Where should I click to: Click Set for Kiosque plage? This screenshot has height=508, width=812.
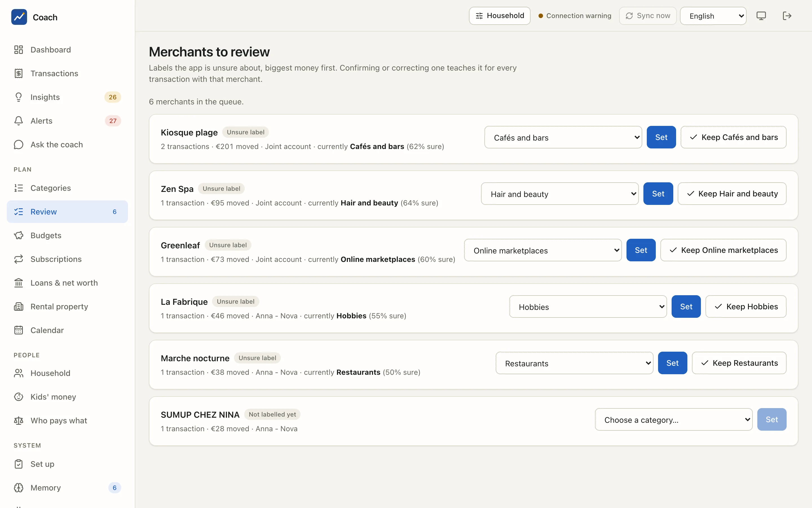(661, 137)
